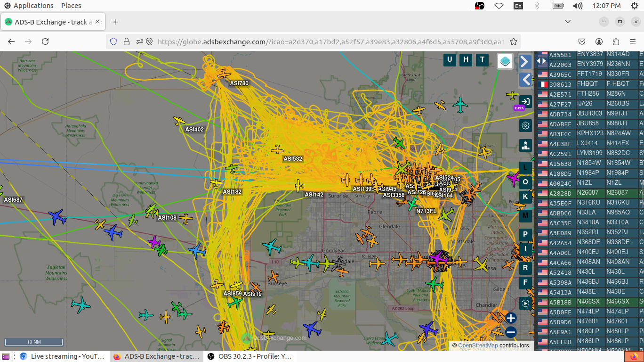Open the Firefox hamburger application menu
This screenshot has height=362, width=644.
tap(633, 41)
